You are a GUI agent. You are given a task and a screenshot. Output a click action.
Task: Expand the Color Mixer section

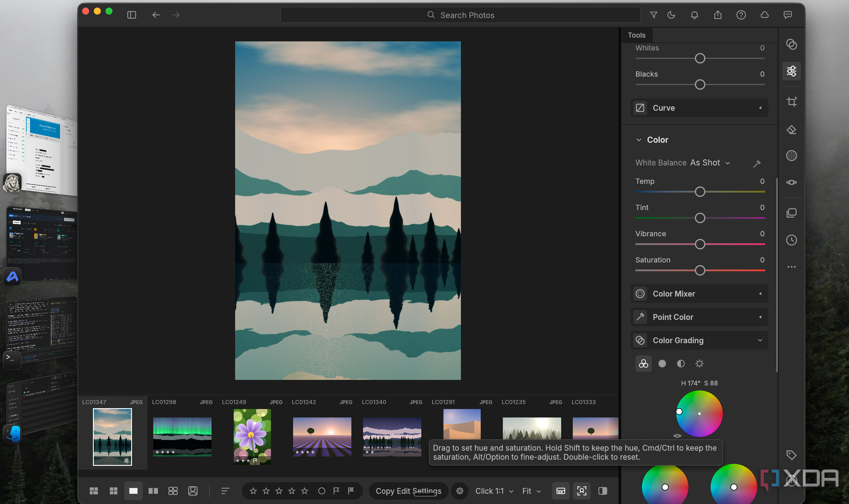[x=699, y=294]
